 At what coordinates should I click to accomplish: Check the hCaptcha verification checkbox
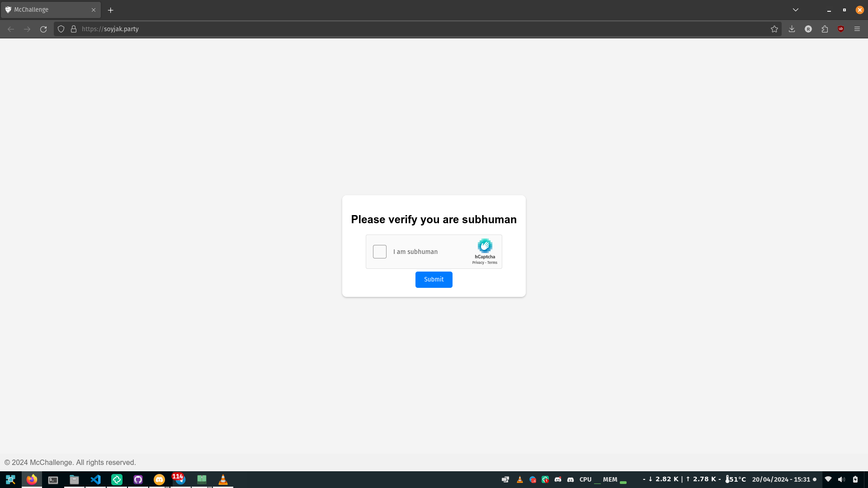pos(379,252)
